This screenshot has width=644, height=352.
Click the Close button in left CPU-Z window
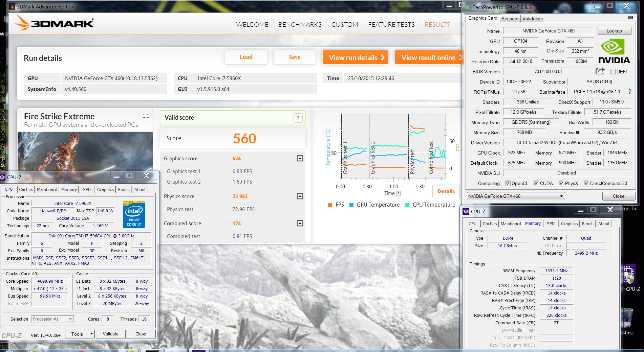[x=141, y=334]
